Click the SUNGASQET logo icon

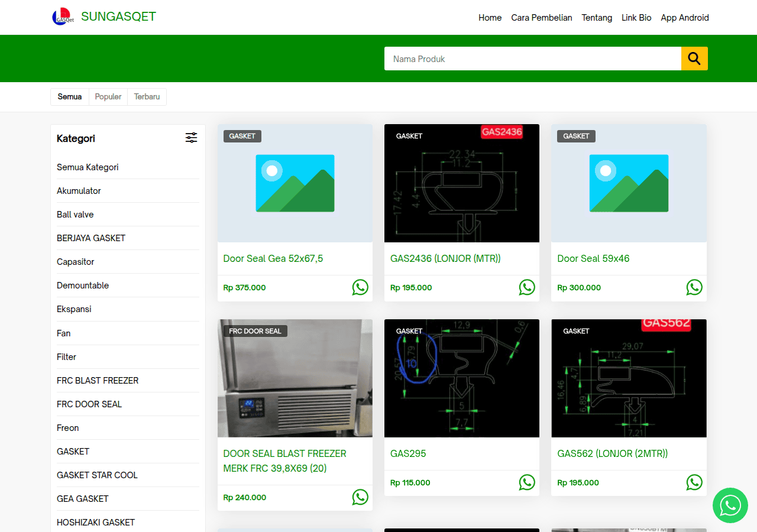(x=63, y=17)
